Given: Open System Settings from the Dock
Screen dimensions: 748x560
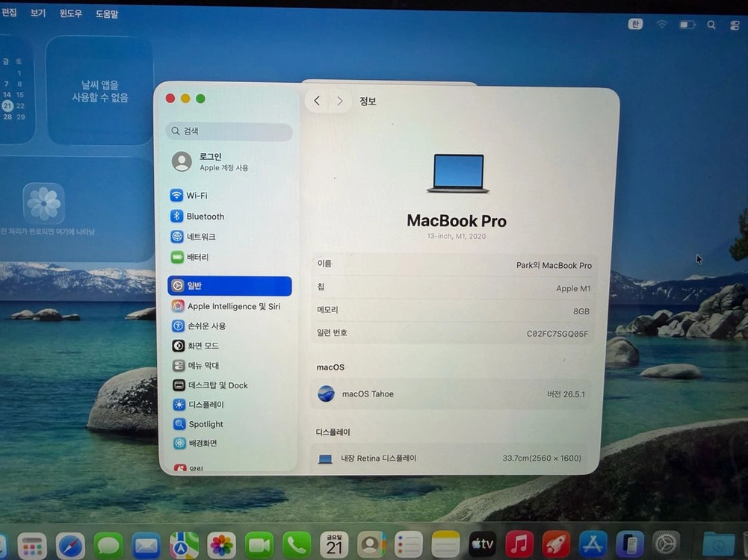Looking at the screenshot, I should (x=667, y=544).
